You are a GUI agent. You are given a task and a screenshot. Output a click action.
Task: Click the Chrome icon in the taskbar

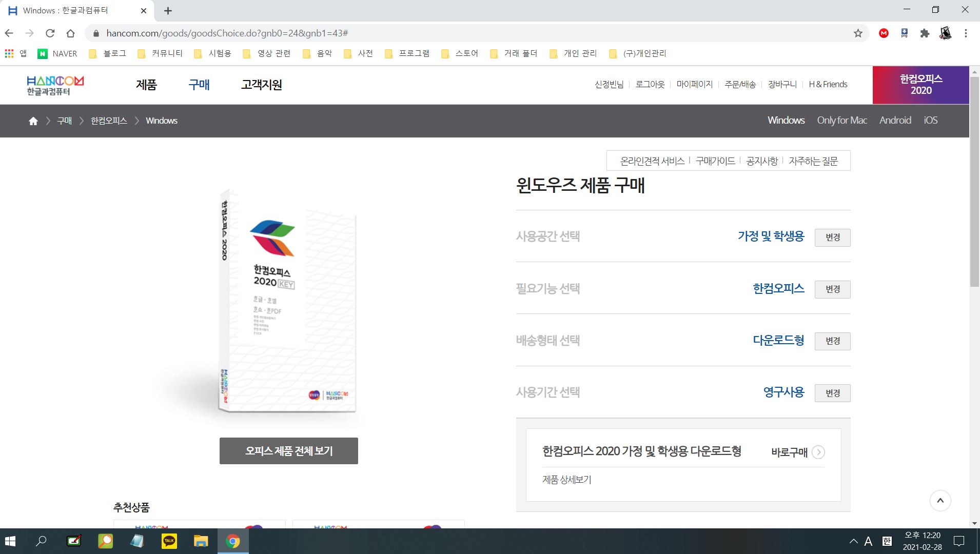[233, 541]
